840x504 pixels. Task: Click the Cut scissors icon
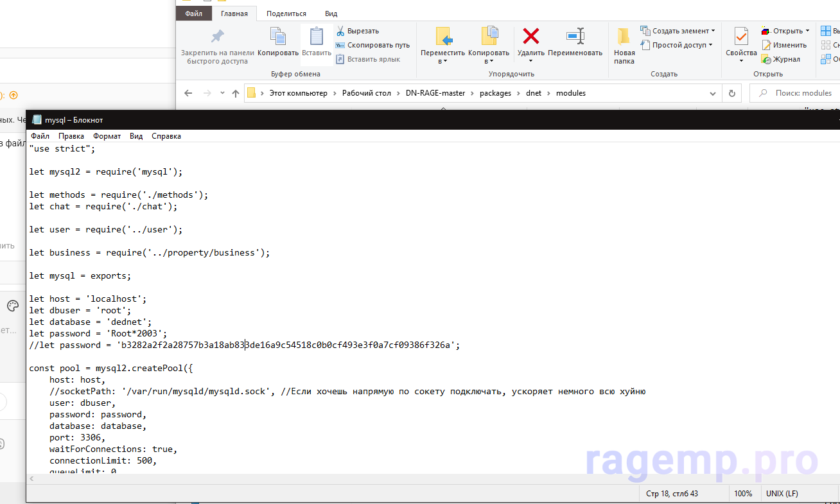pos(340,31)
